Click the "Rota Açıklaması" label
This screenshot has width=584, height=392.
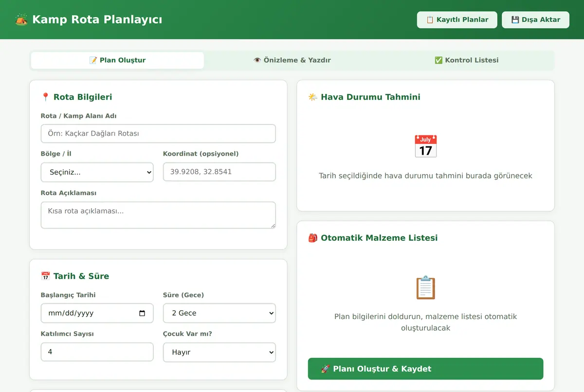pos(69,193)
